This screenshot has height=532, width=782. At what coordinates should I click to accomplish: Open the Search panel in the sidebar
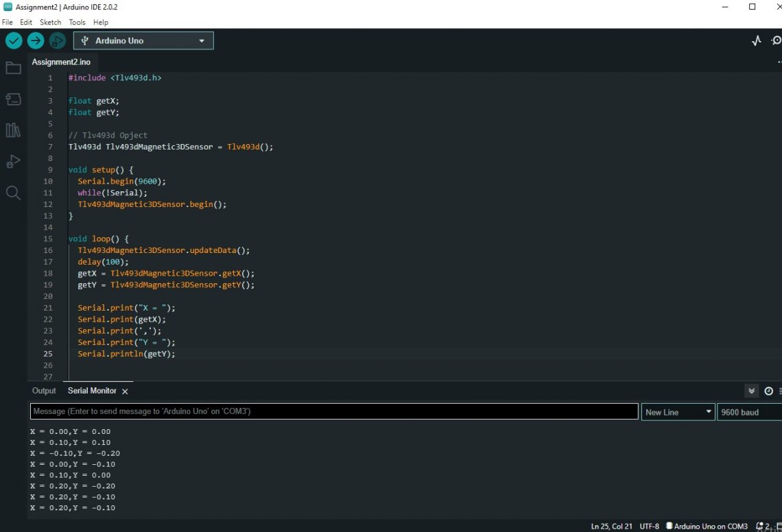click(x=14, y=193)
